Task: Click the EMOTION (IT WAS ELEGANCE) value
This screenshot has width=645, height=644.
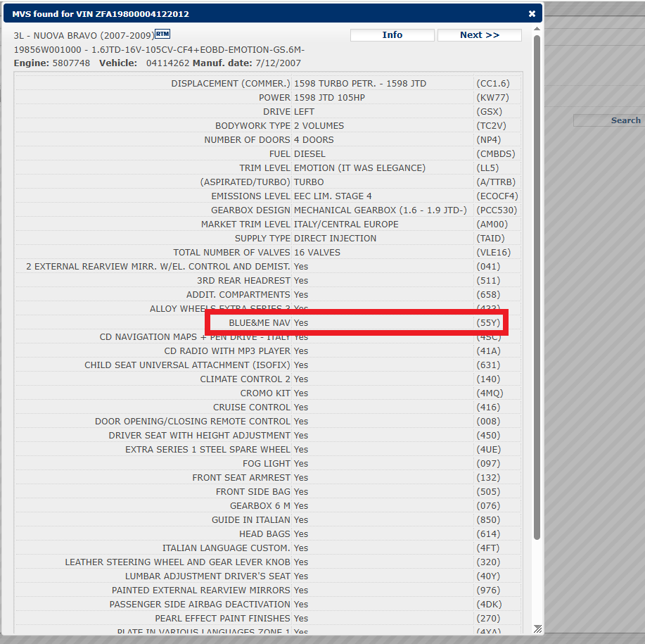Action: [x=359, y=168]
